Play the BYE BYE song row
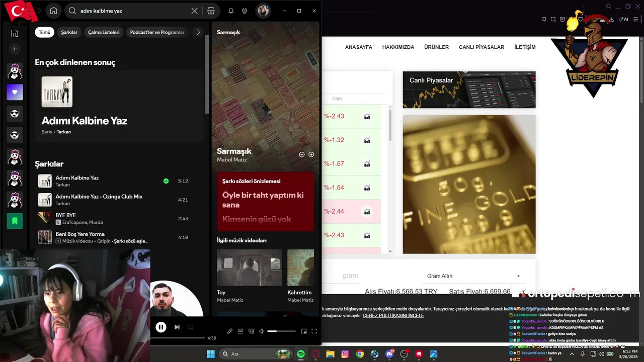The height and width of the screenshot is (362, 644). click(x=119, y=218)
